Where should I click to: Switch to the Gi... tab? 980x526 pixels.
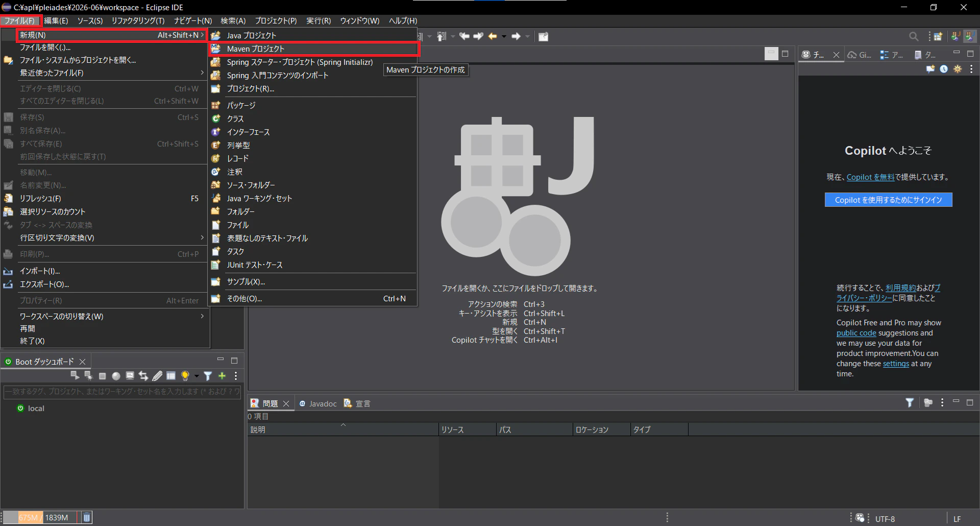click(x=860, y=55)
